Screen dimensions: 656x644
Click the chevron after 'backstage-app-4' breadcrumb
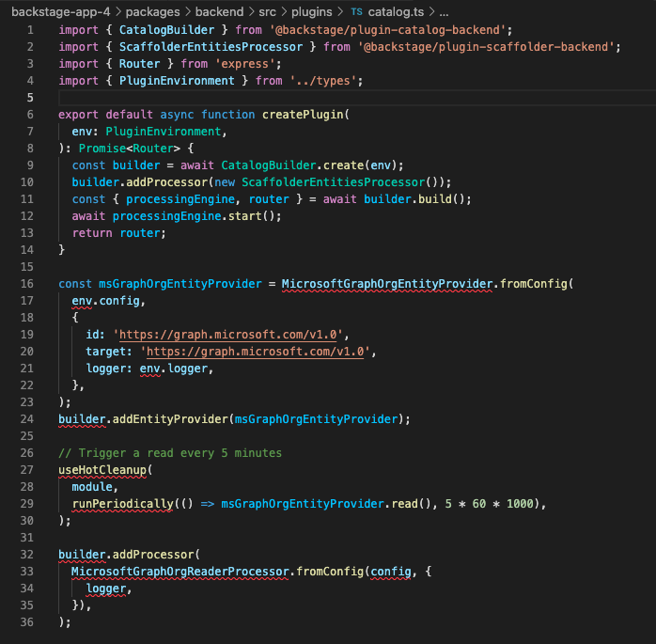[x=118, y=12]
